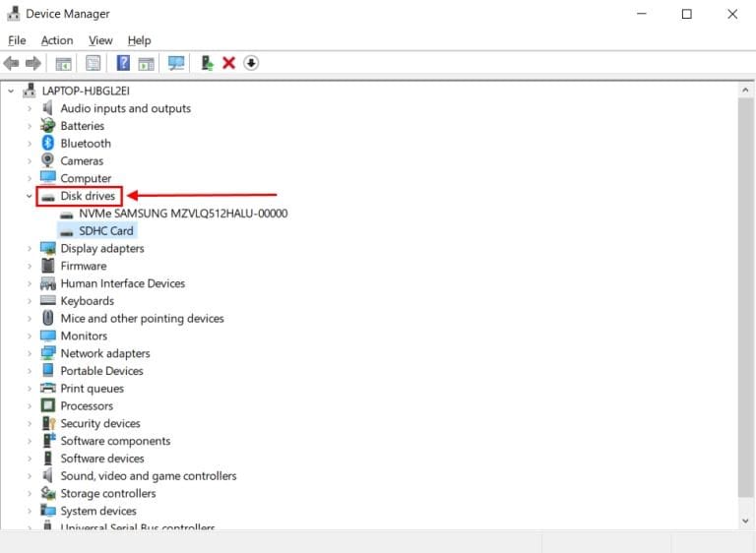This screenshot has width=756, height=553.
Task: Click the Security devices key icon
Action: 48,423
